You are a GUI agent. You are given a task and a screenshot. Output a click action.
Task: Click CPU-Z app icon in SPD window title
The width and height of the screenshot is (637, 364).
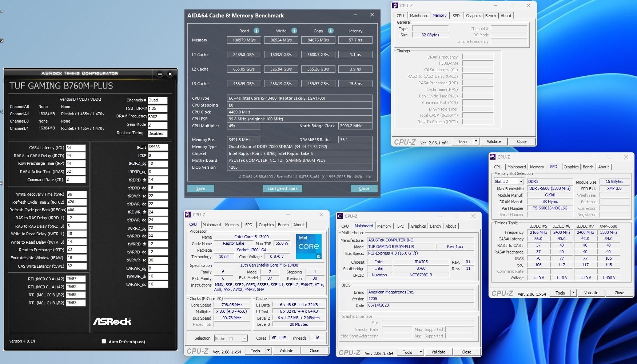(493, 157)
